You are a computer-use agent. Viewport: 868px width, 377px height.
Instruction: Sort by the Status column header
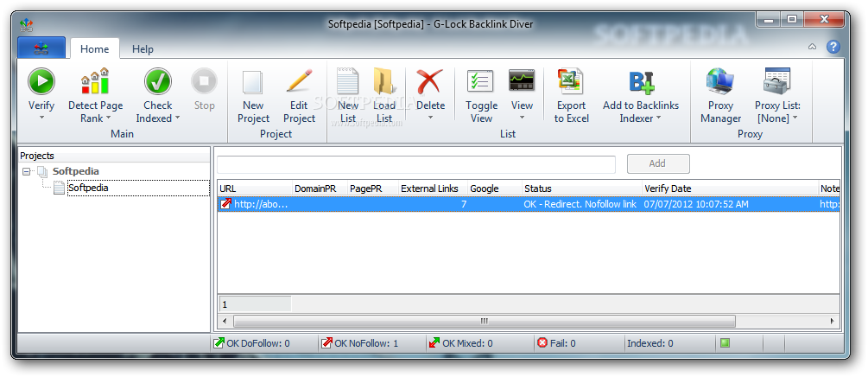[x=582, y=188]
